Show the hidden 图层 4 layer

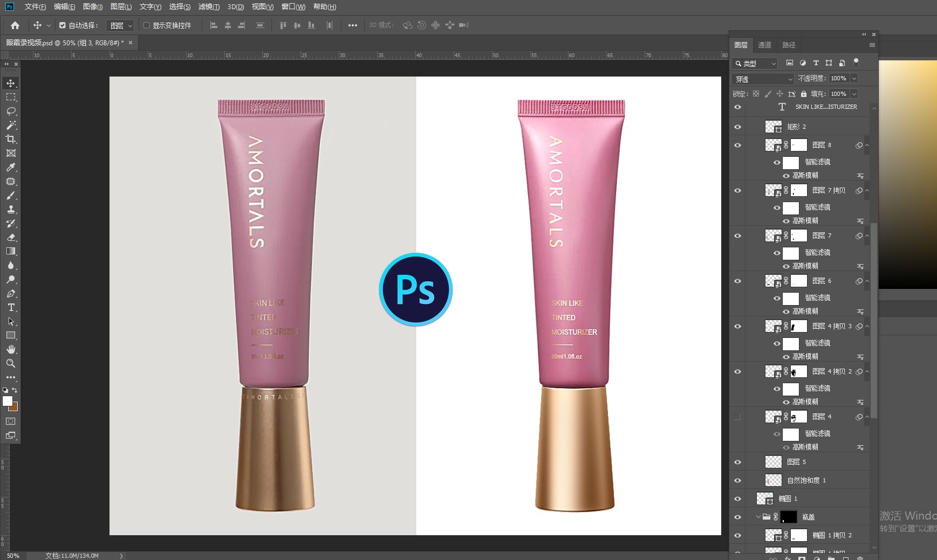(x=737, y=417)
